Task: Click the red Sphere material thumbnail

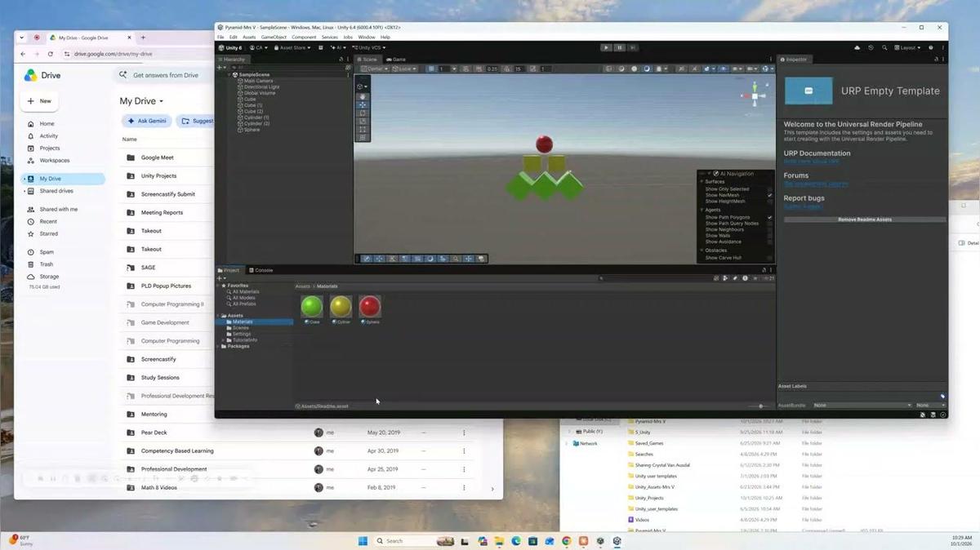Action: 370,306
